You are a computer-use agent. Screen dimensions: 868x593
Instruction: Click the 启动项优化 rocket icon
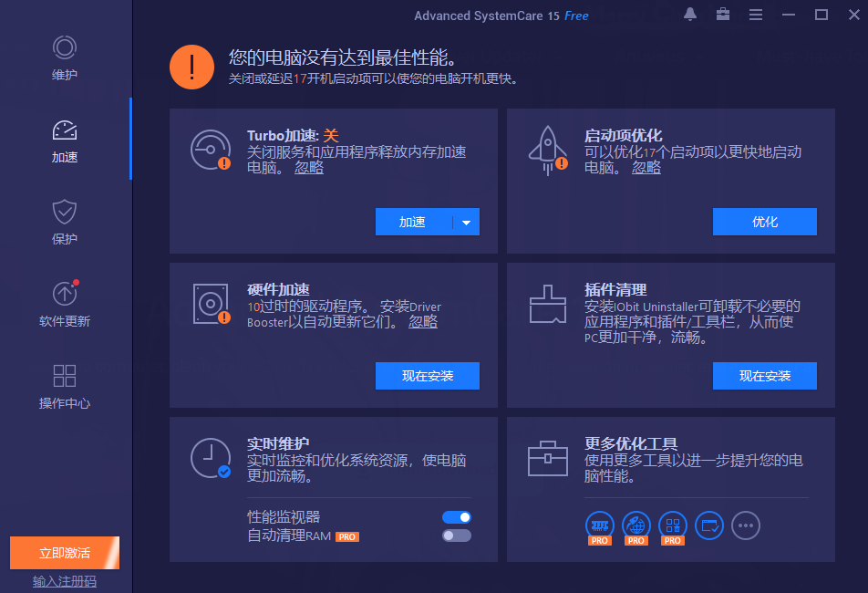click(x=548, y=151)
